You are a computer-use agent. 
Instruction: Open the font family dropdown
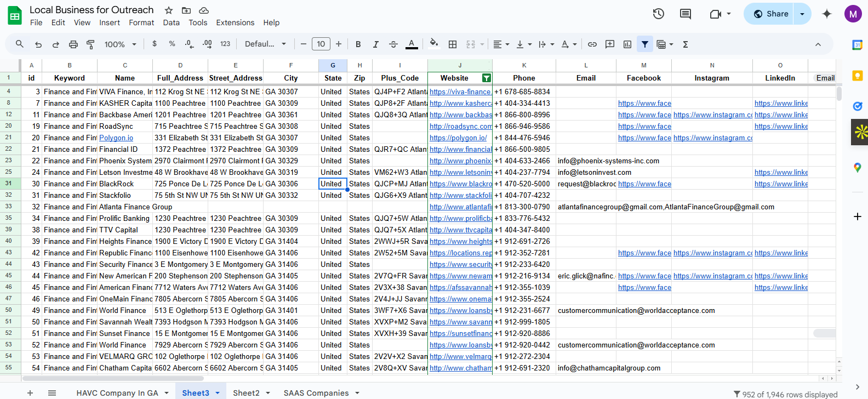pos(265,44)
